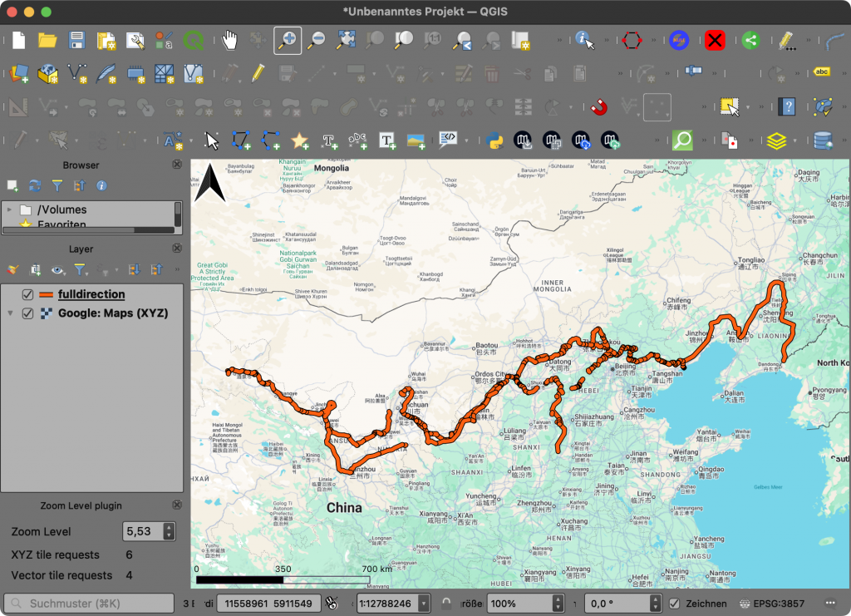Image resolution: width=851 pixels, height=616 pixels.
Task: Toggle editing with the yellow pencil
Action: (x=258, y=73)
